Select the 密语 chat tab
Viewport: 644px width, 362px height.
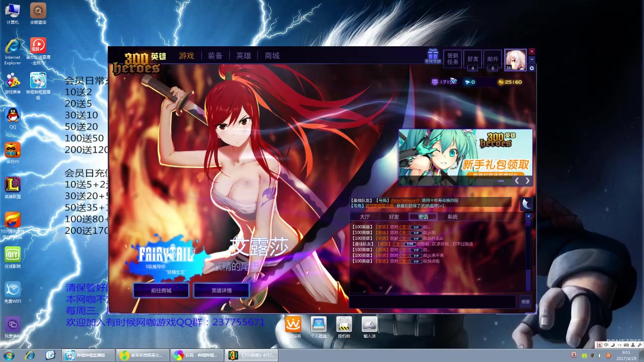point(423,217)
